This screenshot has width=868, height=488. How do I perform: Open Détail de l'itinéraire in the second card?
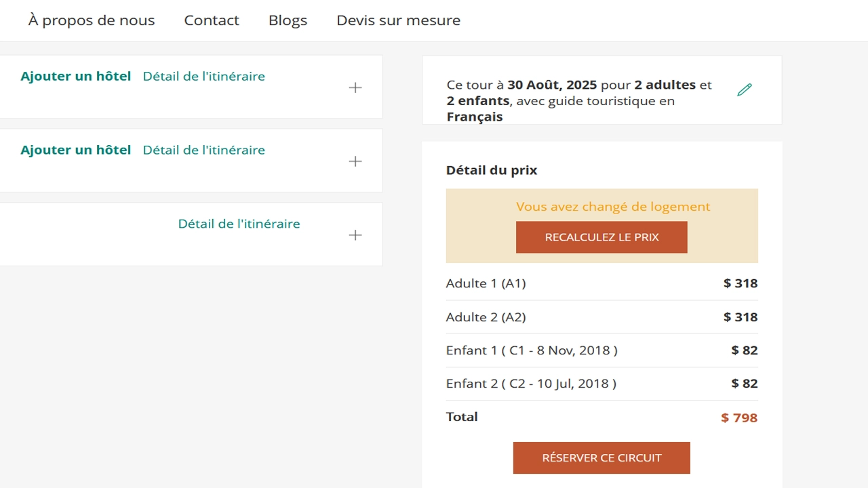point(204,150)
